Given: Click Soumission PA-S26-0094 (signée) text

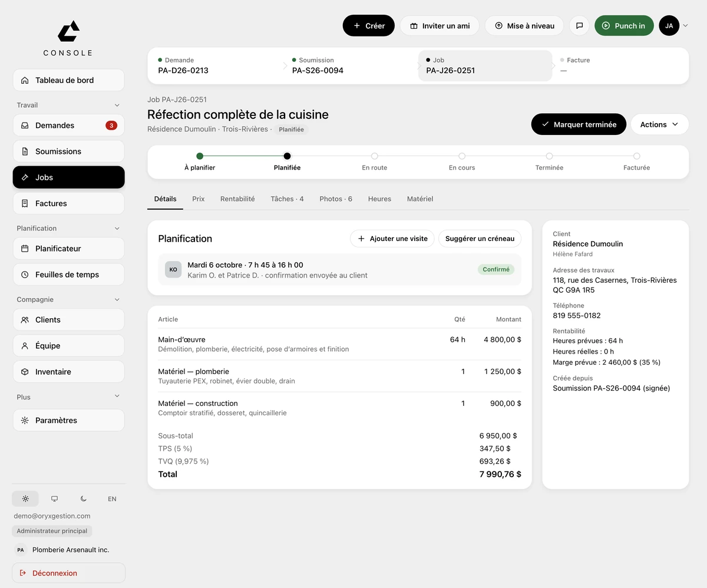Looking at the screenshot, I should 612,388.
